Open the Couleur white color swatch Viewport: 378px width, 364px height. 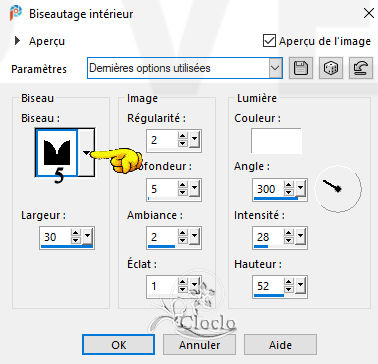point(277,141)
